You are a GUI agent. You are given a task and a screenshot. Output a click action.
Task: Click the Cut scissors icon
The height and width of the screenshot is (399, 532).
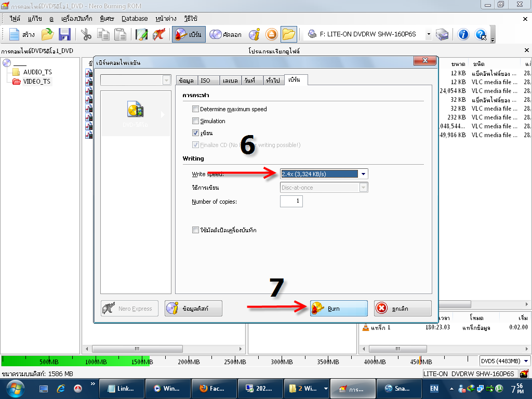tap(86, 34)
